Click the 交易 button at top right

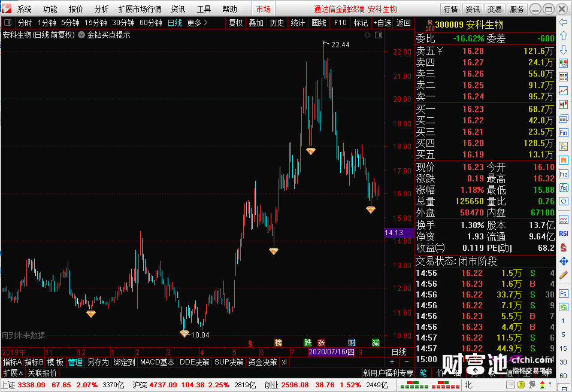[494, 9]
